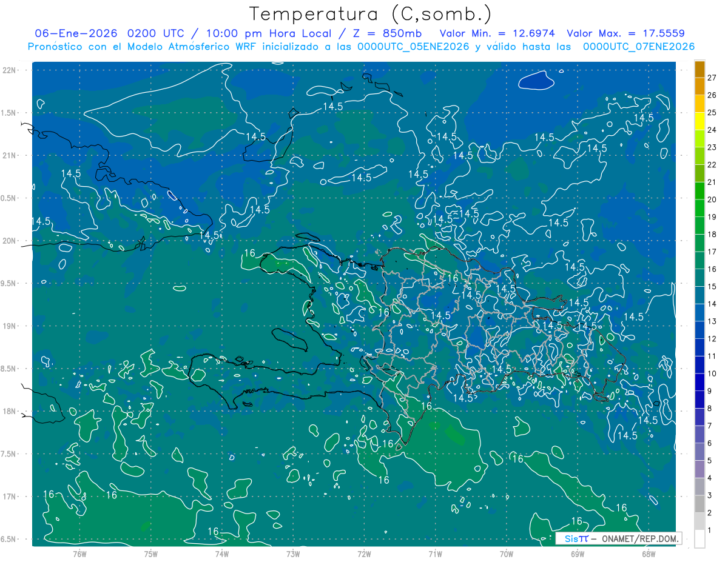Click the longitude label "75W"

click(x=150, y=554)
